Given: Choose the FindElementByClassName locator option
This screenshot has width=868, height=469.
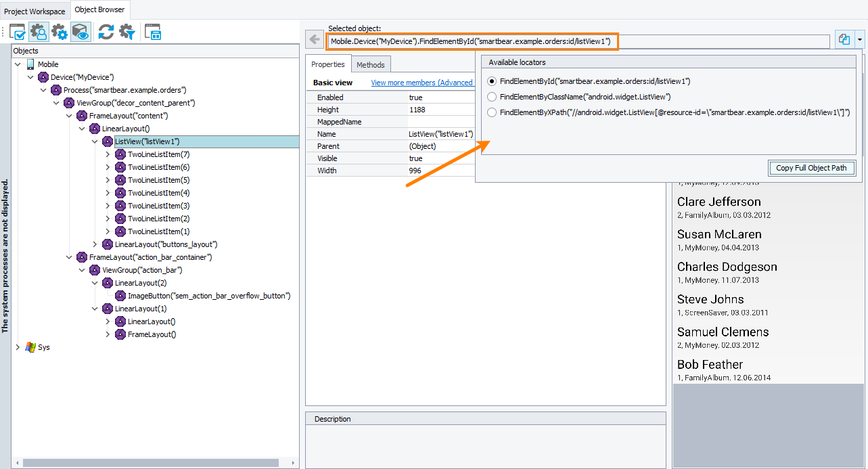Looking at the screenshot, I should coord(492,97).
